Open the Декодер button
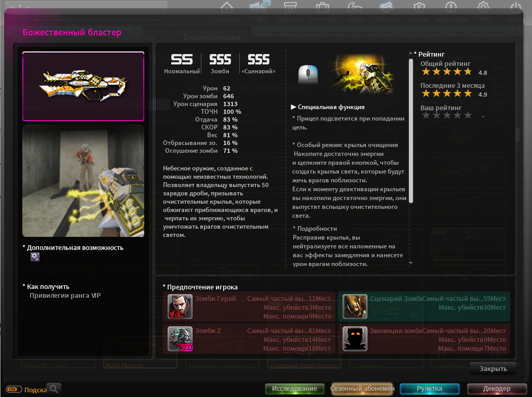 (x=497, y=389)
